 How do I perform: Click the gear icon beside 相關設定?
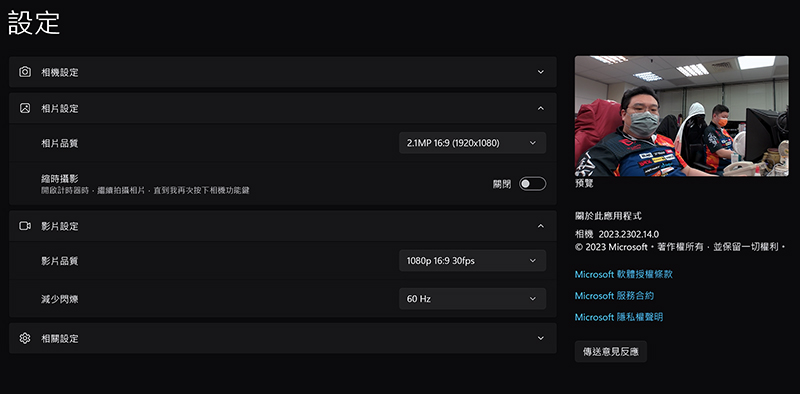pyautogui.click(x=24, y=338)
